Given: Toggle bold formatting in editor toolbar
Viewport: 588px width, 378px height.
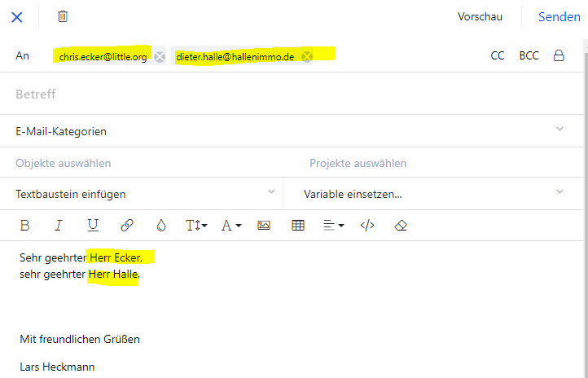Looking at the screenshot, I should click(24, 226).
